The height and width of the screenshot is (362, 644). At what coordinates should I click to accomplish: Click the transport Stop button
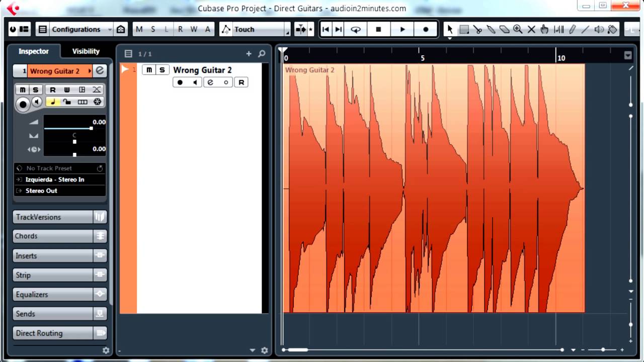(378, 29)
